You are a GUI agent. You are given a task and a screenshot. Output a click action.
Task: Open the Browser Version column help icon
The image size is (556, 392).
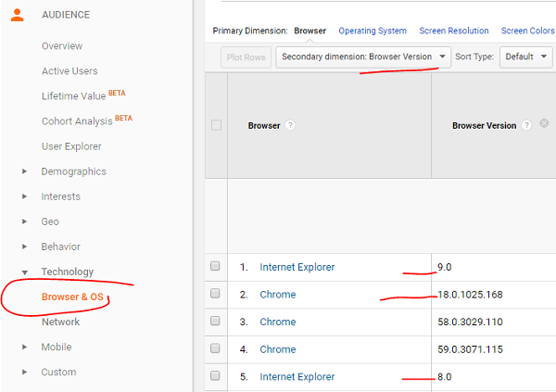(526, 125)
